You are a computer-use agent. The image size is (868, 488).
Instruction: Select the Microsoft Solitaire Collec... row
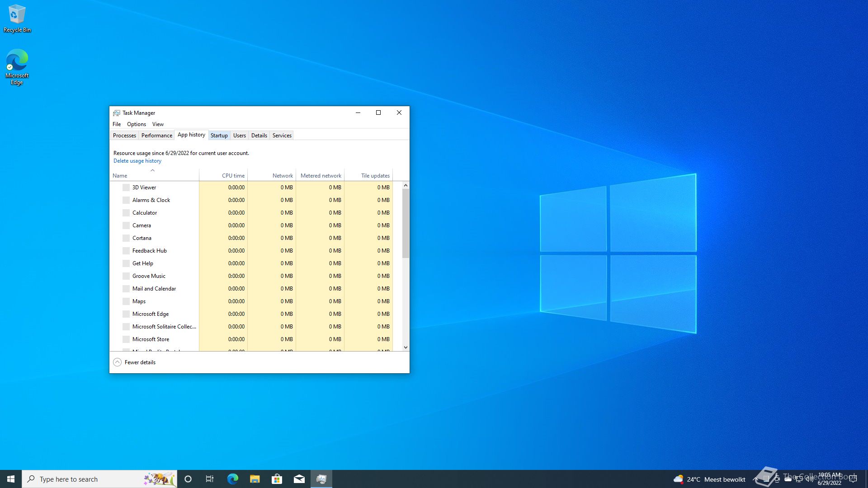tap(251, 327)
